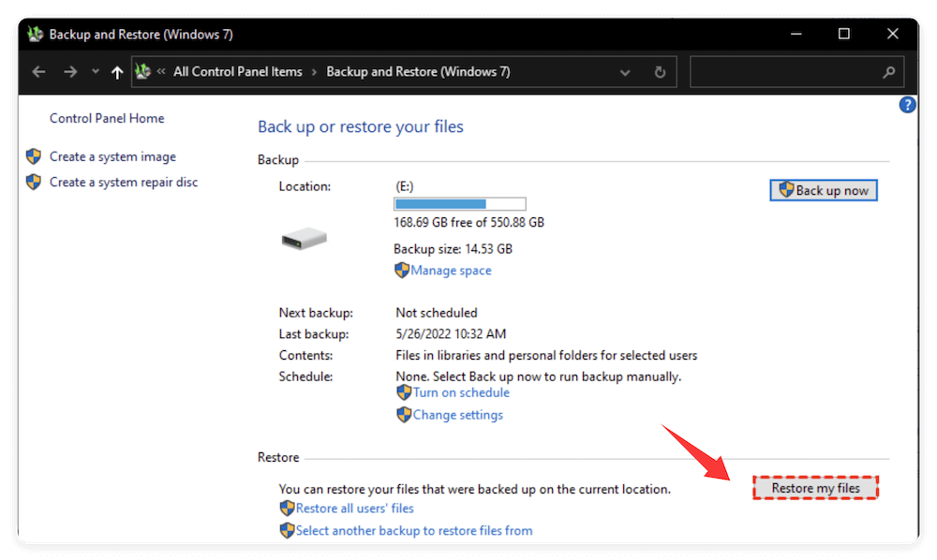
Task: Click the Backup and Restore shield icon beside Manage space
Action: click(x=404, y=271)
